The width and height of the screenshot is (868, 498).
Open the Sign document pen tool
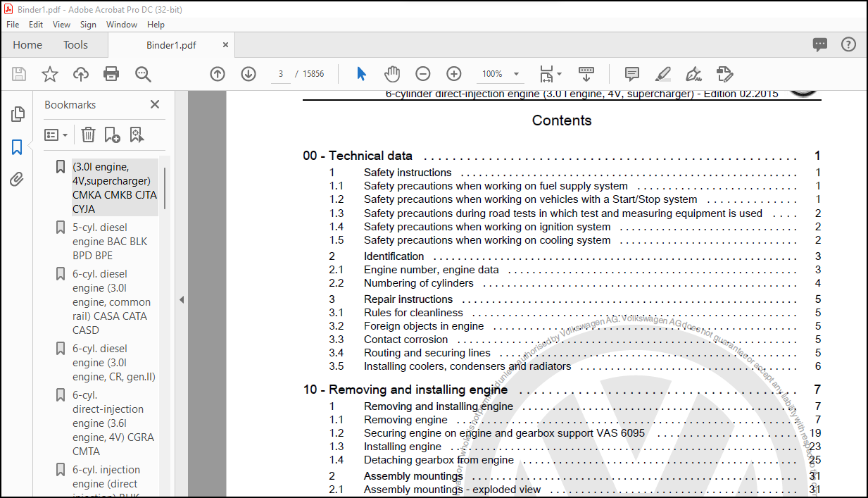[694, 74]
